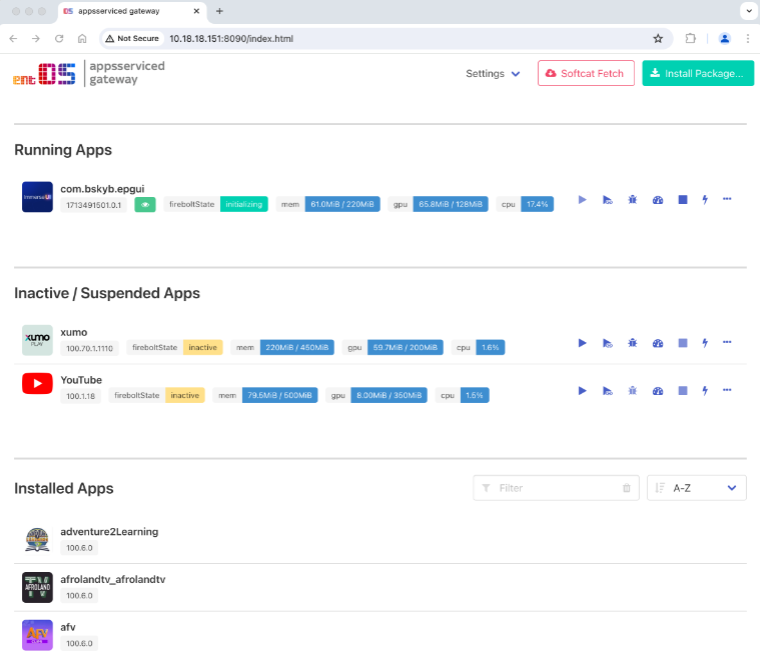The height and width of the screenshot is (653, 760).
Task: Clear the filter with the trash icon
Action: pyautogui.click(x=626, y=488)
